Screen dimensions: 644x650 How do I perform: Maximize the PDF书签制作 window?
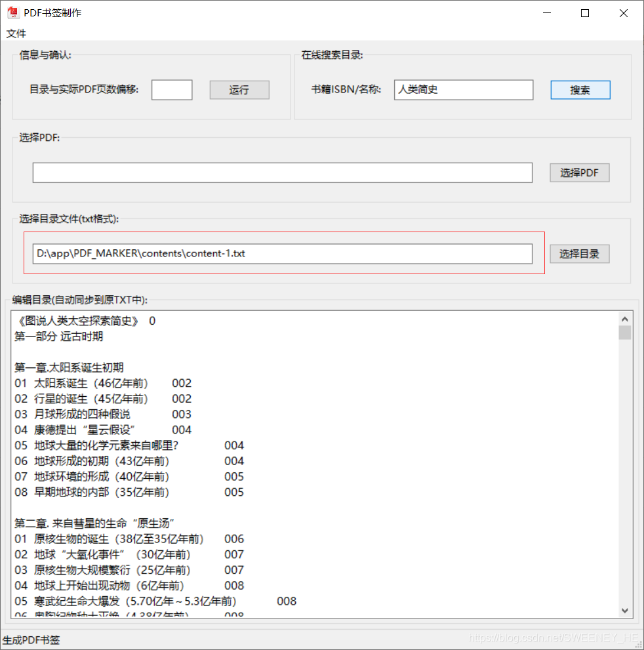[585, 13]
